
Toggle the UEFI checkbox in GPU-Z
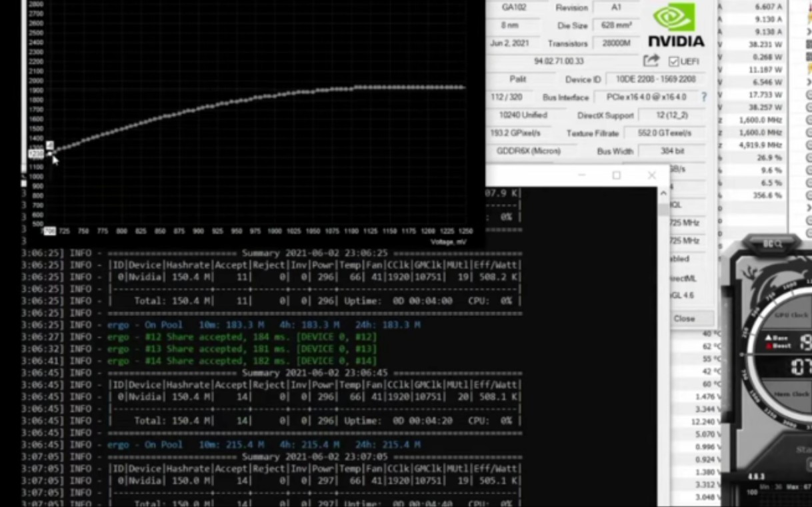click(673, 61)
